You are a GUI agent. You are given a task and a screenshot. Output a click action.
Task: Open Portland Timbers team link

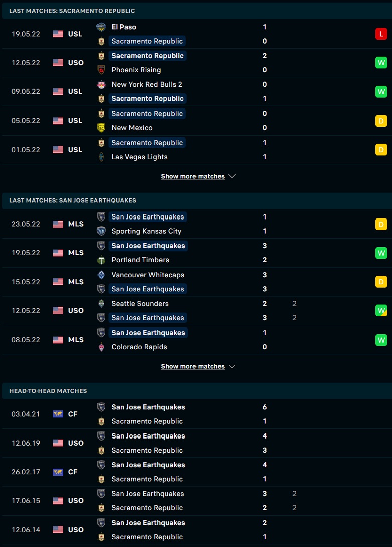[140, 260]
